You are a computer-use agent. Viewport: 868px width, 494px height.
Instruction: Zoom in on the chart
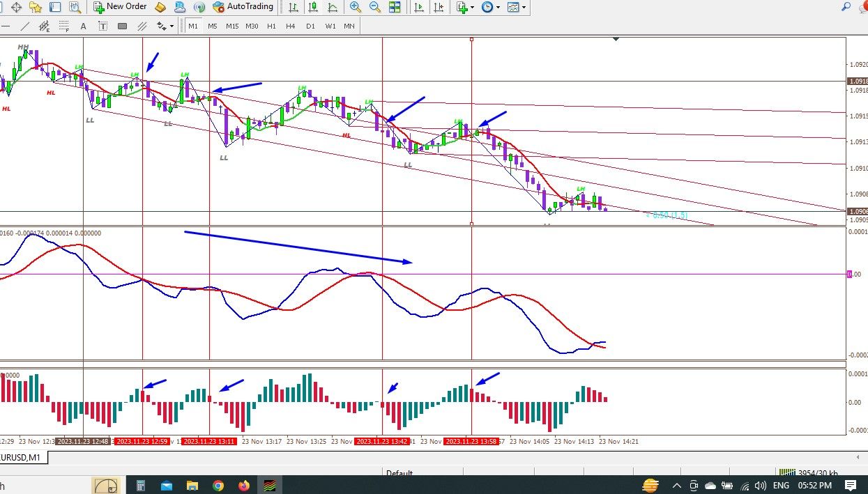coord(356,7)
